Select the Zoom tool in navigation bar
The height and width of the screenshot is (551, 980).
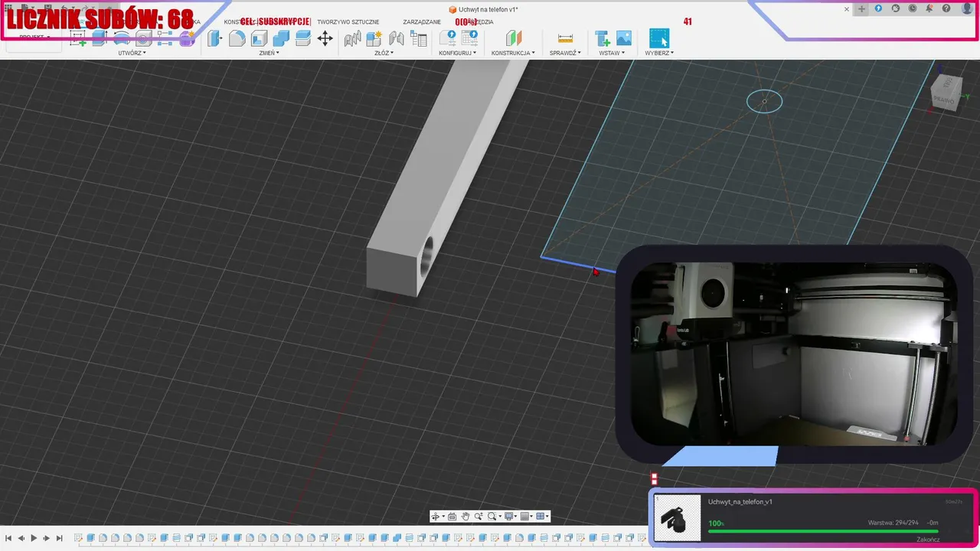pos(479,517)
